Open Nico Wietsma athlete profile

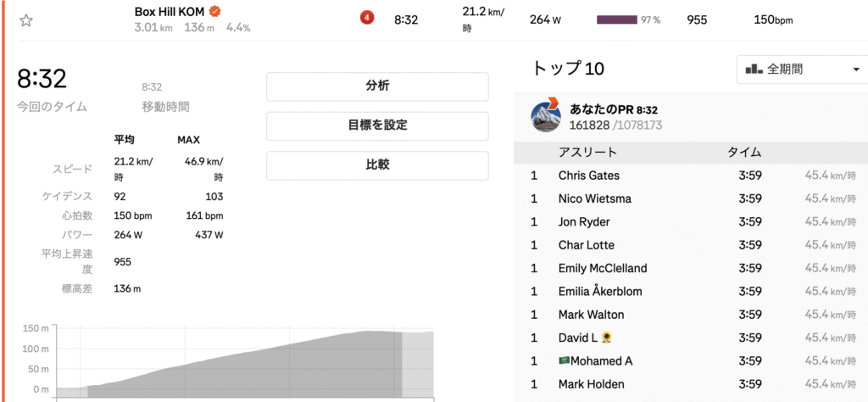point(594,198)
